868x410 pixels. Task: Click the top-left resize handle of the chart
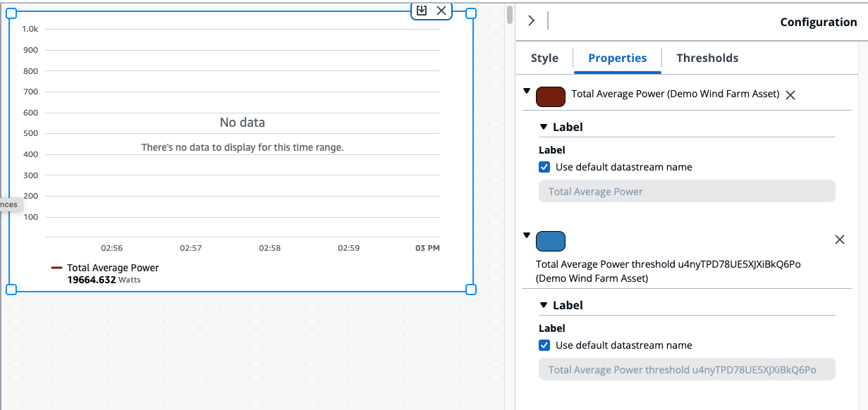point(11,13)
